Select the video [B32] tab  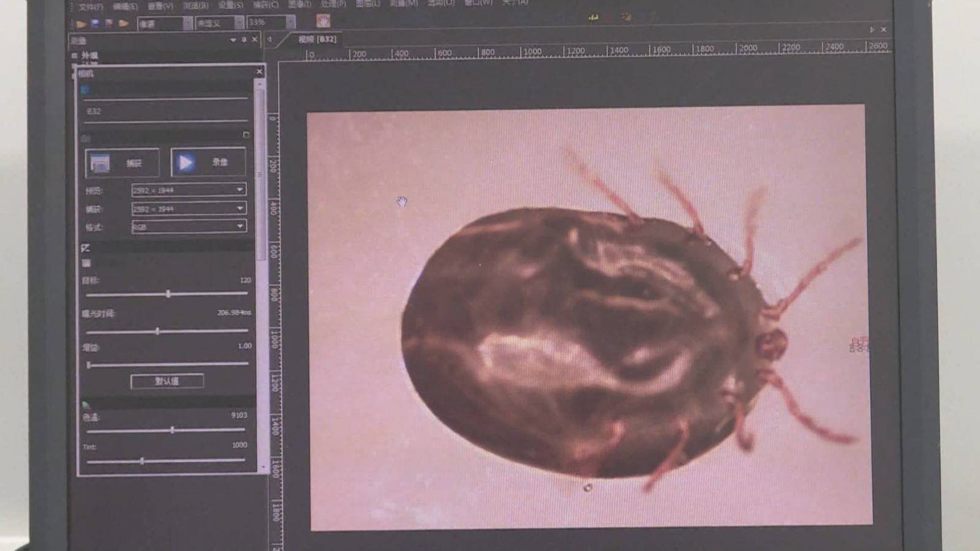[317, 39]
